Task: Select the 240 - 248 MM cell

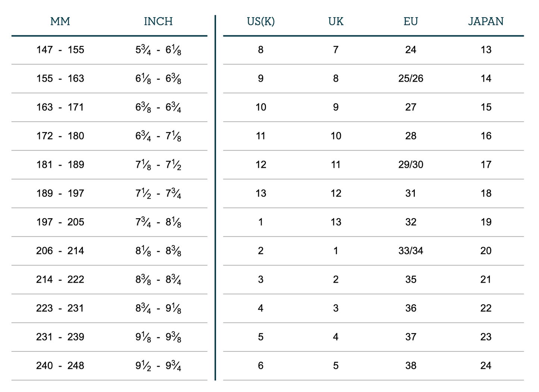Action: click(60, 366)
